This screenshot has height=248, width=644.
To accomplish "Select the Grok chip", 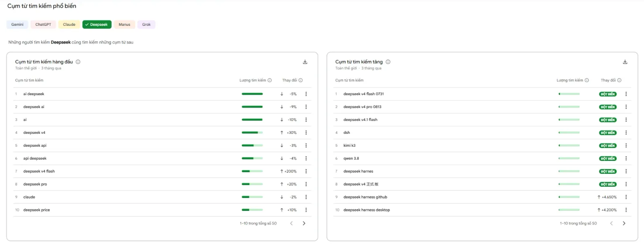I will tap(147, 25).
